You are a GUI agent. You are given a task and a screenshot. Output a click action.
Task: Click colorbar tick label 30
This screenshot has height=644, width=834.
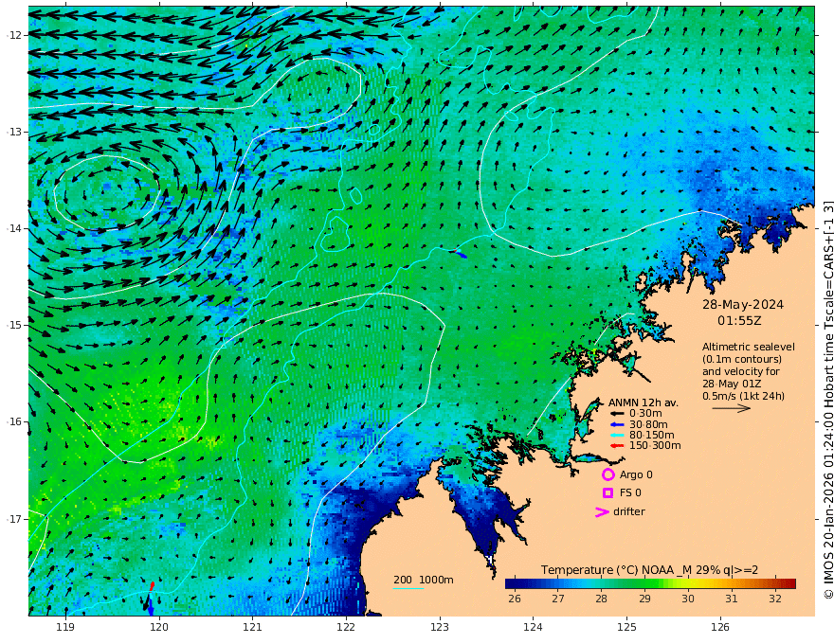tap(688, 599)
